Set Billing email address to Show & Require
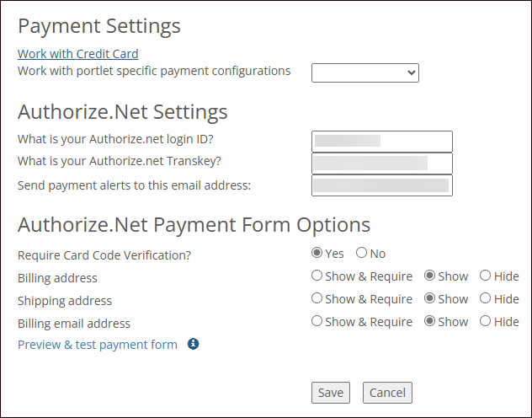The height and width of the screenshot is (418, 532). 317,321
